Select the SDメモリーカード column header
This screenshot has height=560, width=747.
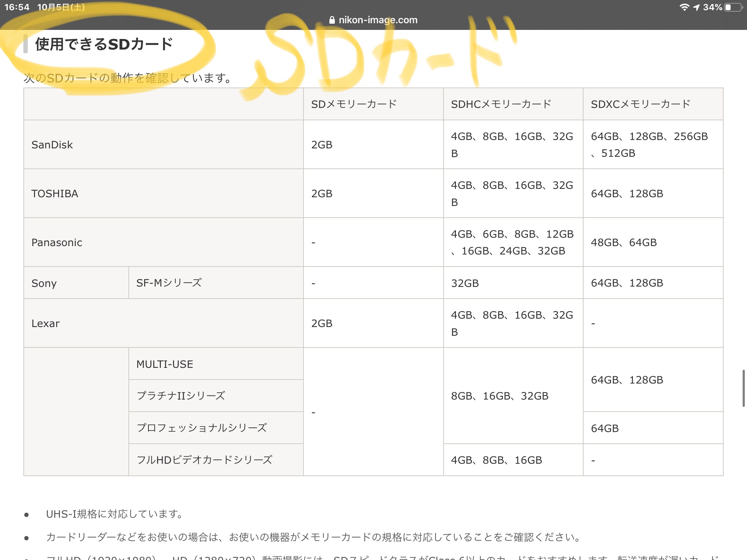[x=373, y=104]
